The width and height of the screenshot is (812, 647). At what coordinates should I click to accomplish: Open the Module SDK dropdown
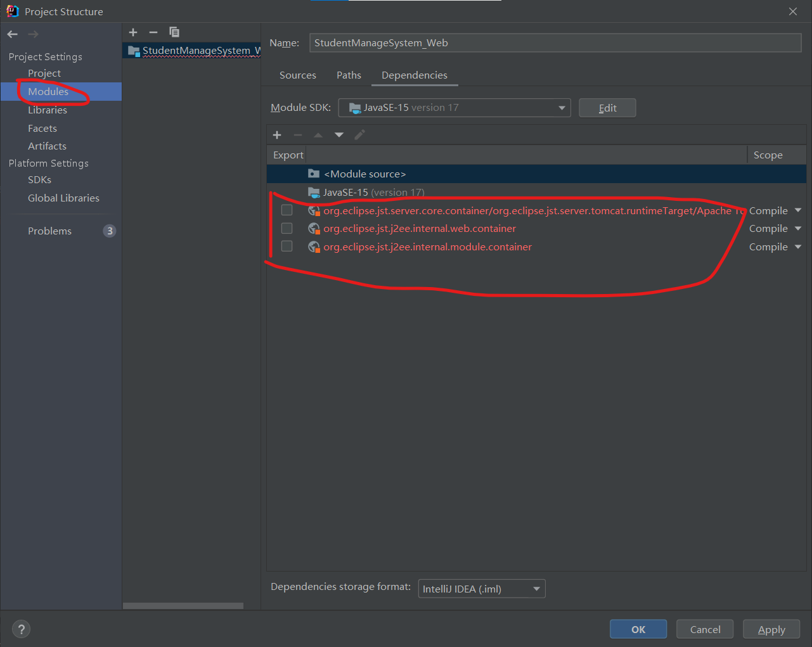click(454, 108)
